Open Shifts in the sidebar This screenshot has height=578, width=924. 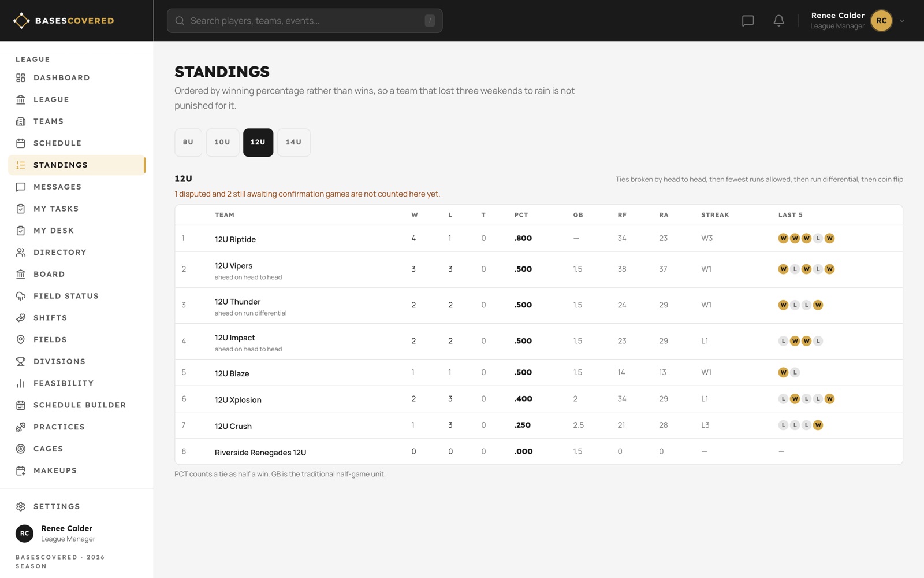77,318
